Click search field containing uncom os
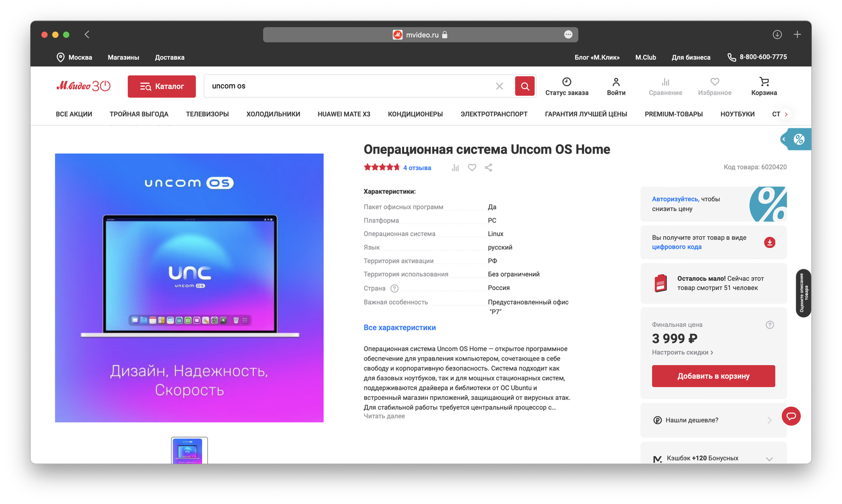The height and width of the screenshot is (504, 842). coord(350,86)
